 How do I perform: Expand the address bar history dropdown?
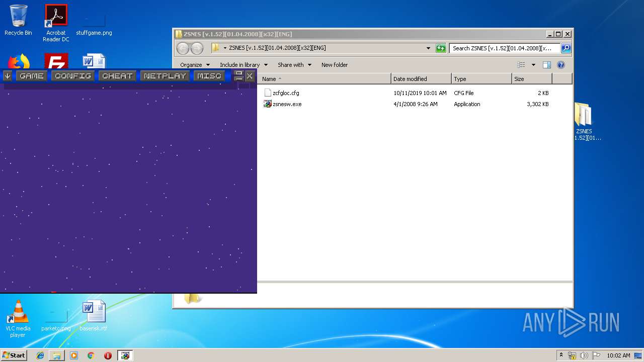[x=428, y=48]
